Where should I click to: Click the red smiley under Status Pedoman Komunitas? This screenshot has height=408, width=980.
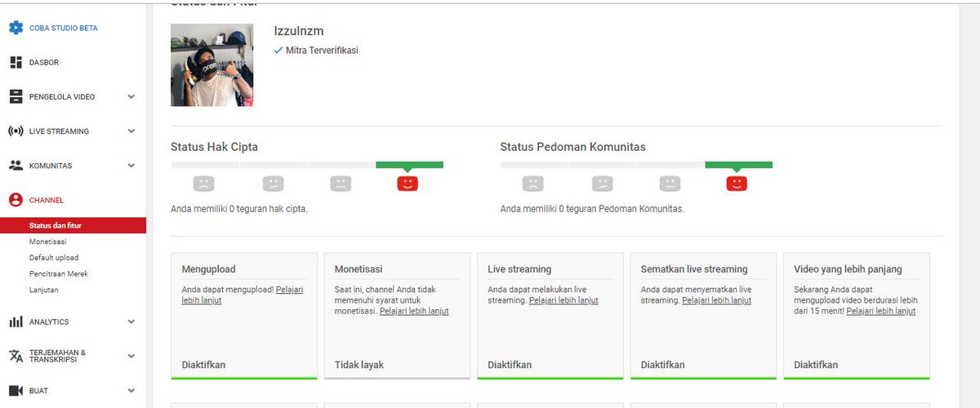click(737, 184)
